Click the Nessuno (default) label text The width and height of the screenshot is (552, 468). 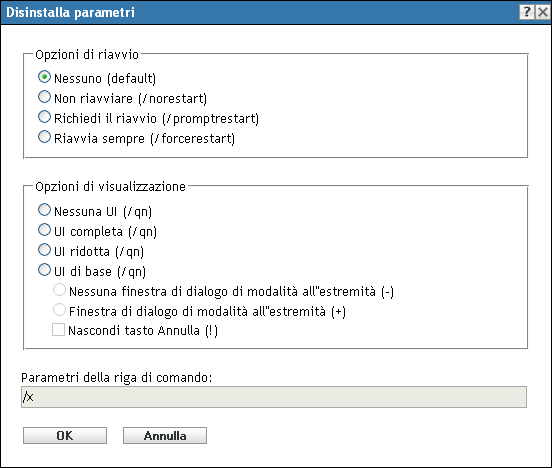point(105,78)
